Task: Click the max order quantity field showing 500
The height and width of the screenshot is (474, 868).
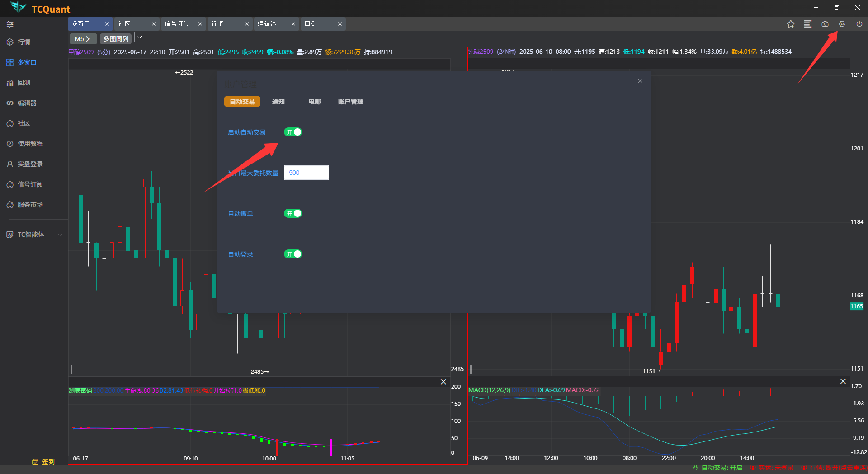Action: pyautogui.click(x=306, y=173)
